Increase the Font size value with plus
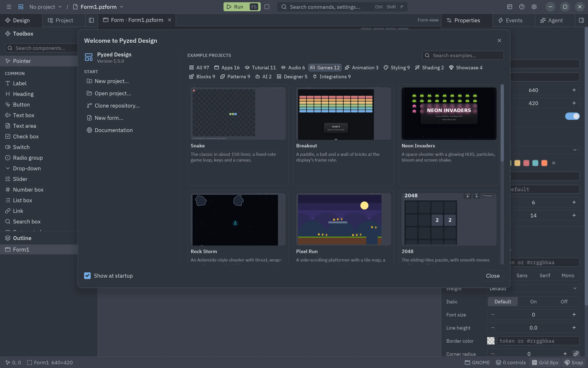The height and width of the screenshot is (368, 588). point(574,315)
